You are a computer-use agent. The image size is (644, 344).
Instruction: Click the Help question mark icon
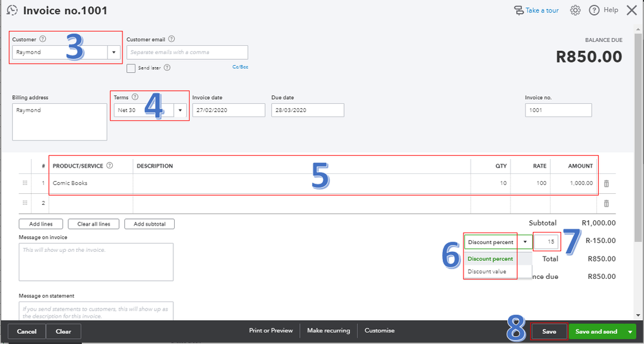click(x=594, y=10)
